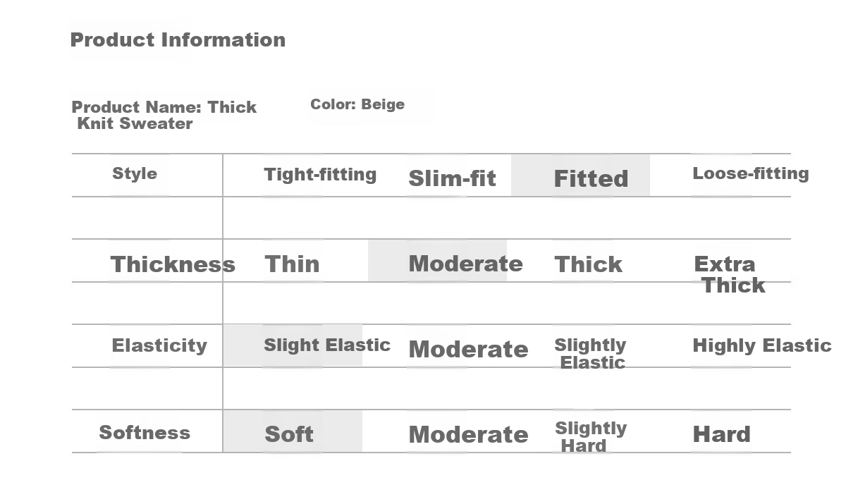The height and width of the screenshot is (504, 846).
Task: Click the Product Information heading
Action: [x=178, y=40]
